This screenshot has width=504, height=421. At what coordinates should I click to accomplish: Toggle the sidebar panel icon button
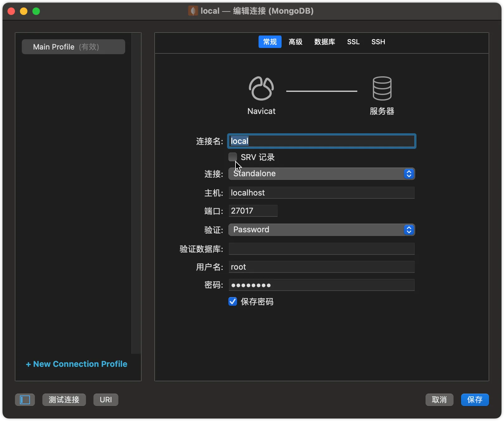25,400
